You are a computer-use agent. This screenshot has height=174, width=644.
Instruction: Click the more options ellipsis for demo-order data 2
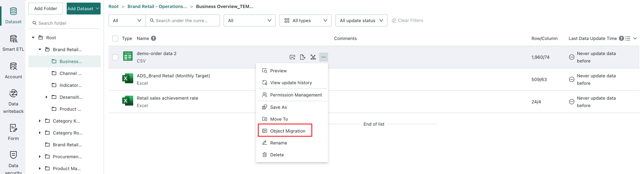(323, 57)
